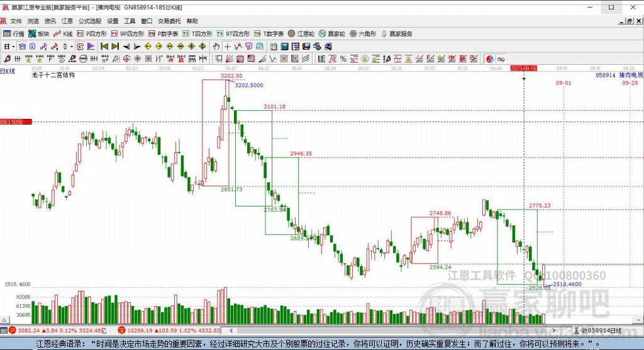Select the red eraser pencil drawing tool
Viewport: 644px width, 350px height.
point(6,59)
